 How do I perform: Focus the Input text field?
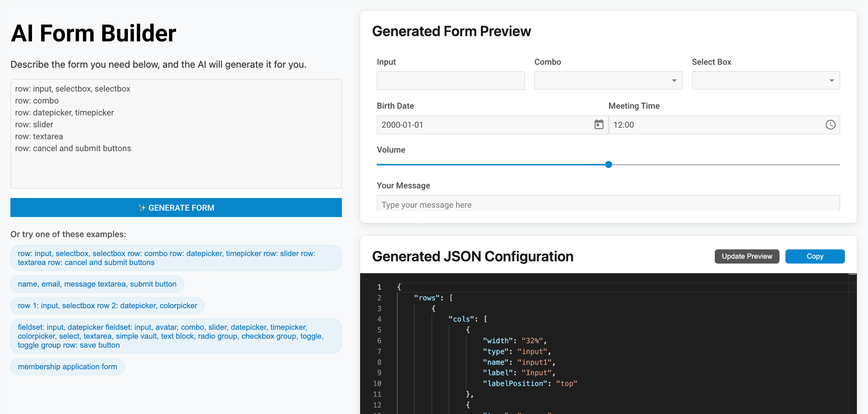[450, 81]
